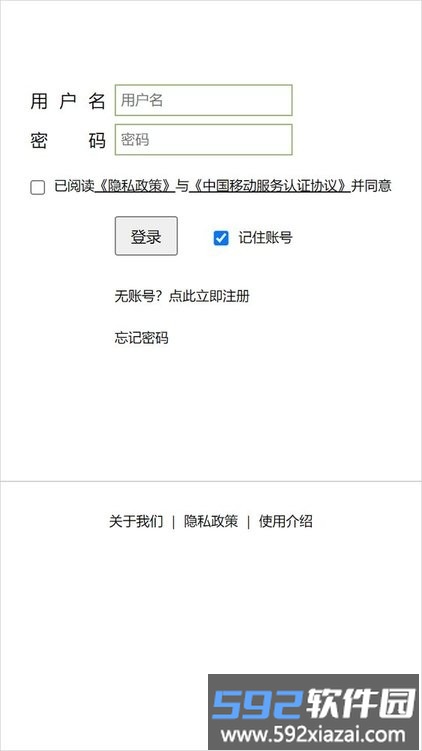Open the 《中国移动服务认证协议》 link
422x751 pixels.
[270, 186]
